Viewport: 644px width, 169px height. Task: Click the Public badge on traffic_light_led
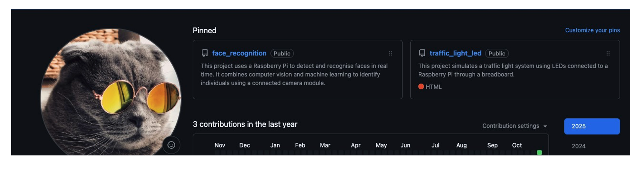pyautogui.click(x=497, y=54)
